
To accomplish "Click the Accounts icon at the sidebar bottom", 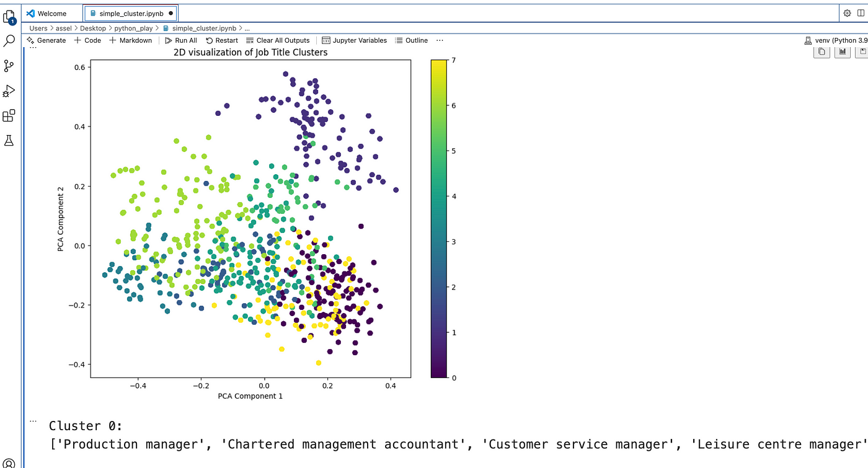I will click(x=9, y=462).
